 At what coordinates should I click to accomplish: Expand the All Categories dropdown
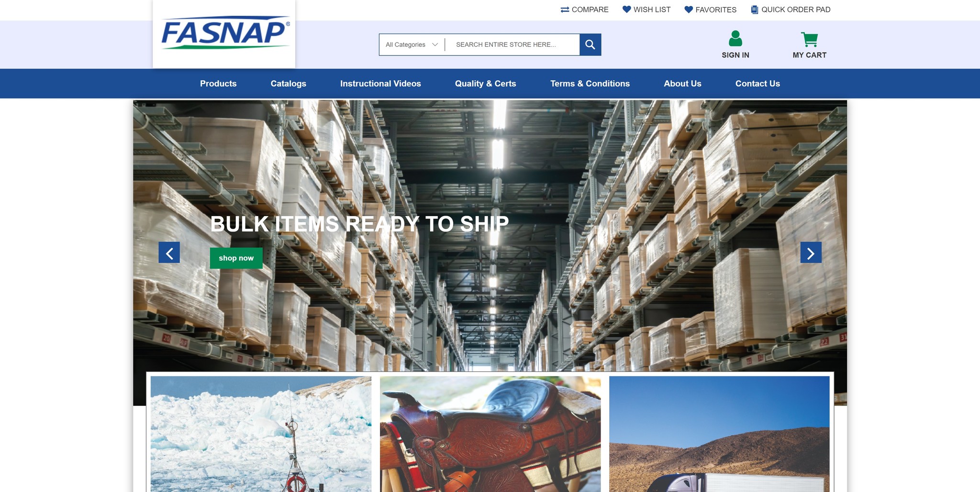(412, 44)
